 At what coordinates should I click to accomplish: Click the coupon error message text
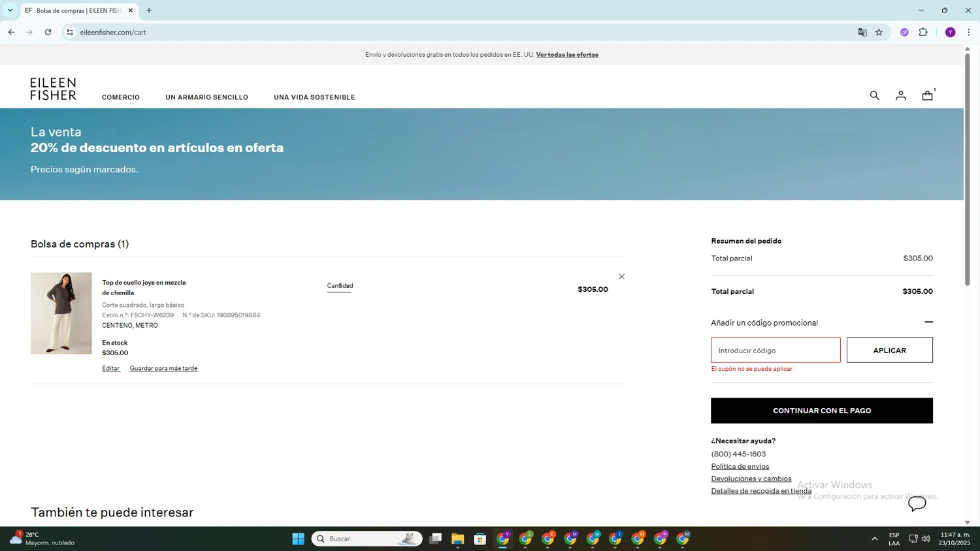point(751,369)
